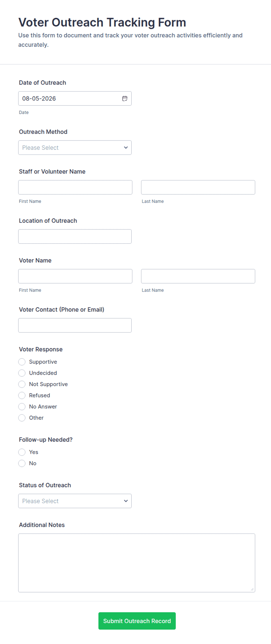Choose the Undecided radio option
Image resolution: width=271 pixels, height=644 pixels.
coord(22,373)
